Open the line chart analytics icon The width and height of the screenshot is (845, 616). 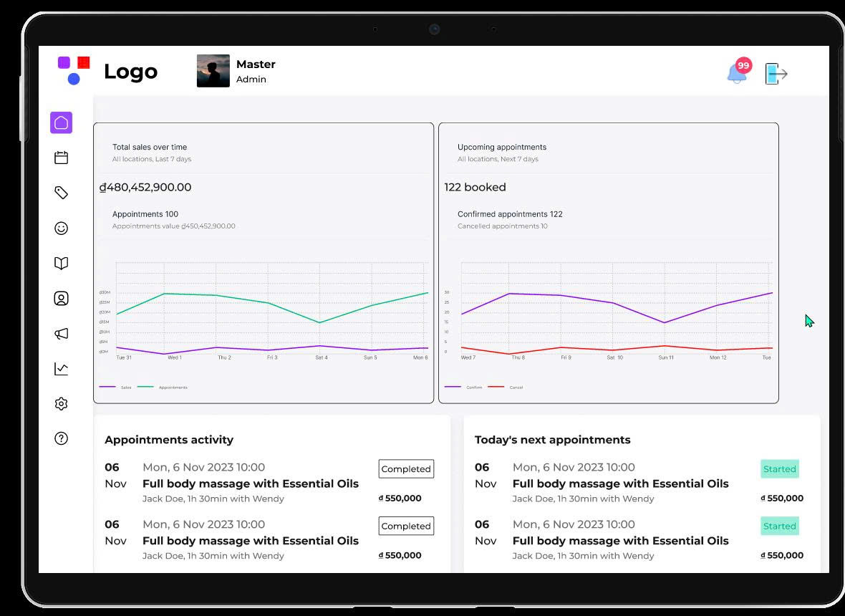coord(62,369)
